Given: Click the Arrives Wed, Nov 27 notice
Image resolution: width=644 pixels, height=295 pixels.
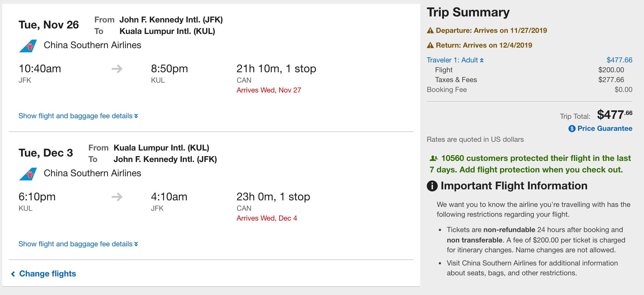Looking at the screenshot, I should click(x=269, y=90).
